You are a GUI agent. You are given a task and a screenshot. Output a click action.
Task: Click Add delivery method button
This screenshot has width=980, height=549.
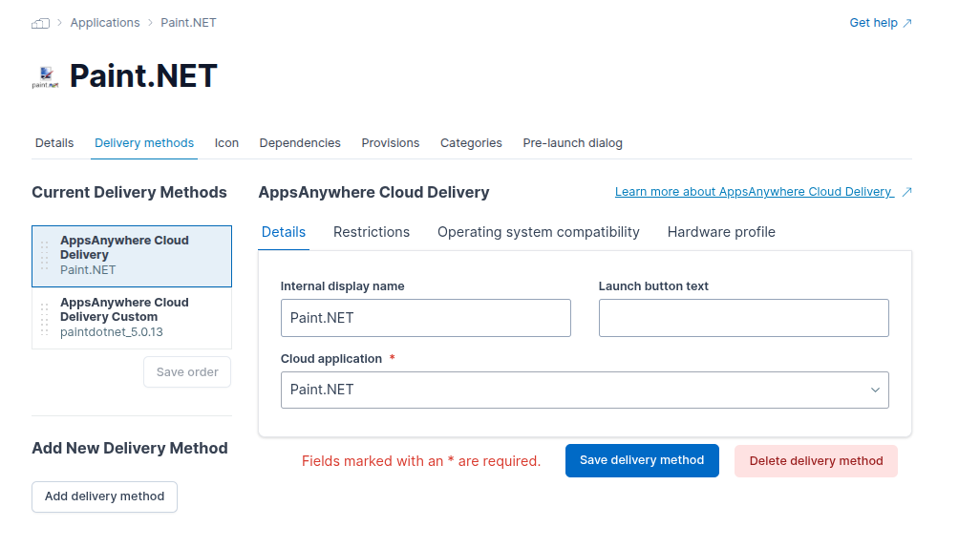(105, 496)
